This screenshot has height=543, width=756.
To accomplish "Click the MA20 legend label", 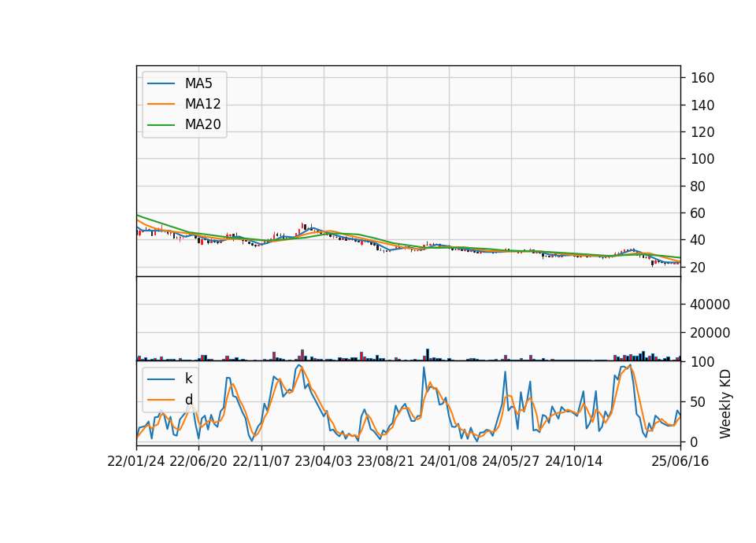I will [x=202, y=124].
